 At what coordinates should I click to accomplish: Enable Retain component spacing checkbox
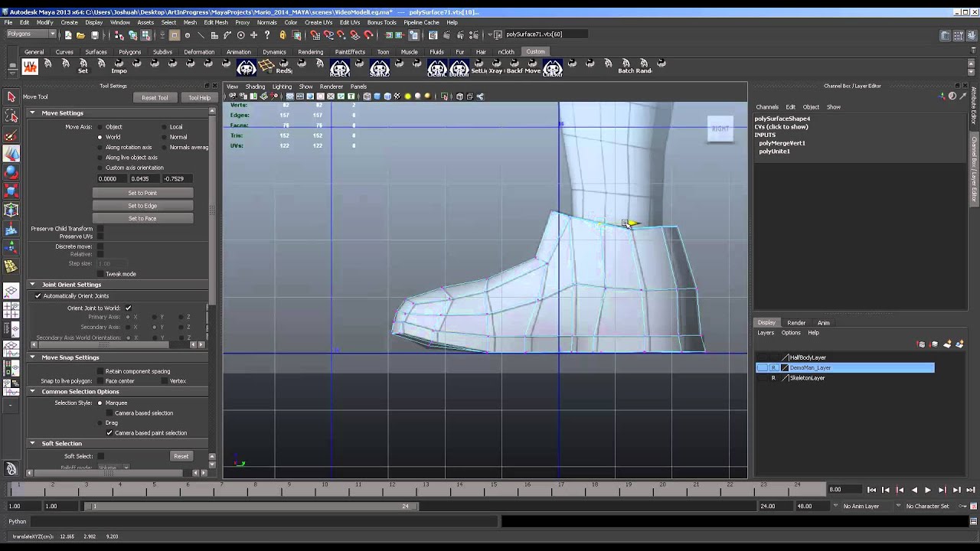(x=100, y=371)
